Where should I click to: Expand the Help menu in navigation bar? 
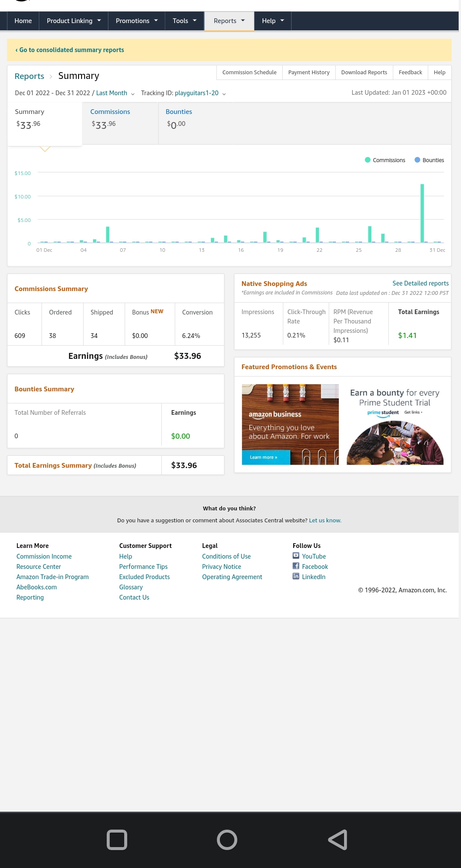[x=273, y=21]
